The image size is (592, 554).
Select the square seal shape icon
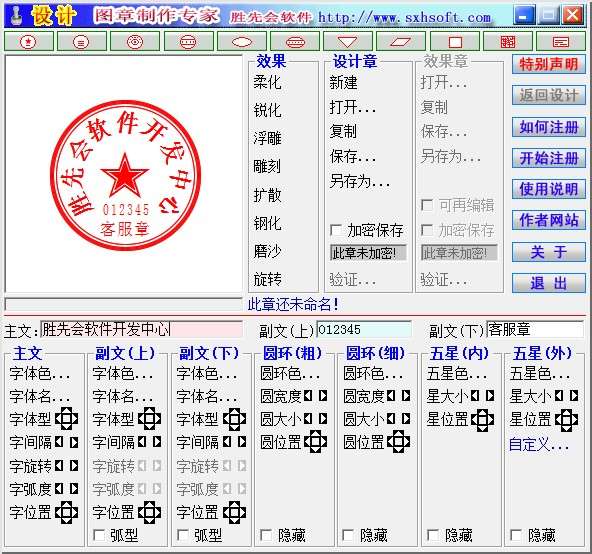click(455, 42)
